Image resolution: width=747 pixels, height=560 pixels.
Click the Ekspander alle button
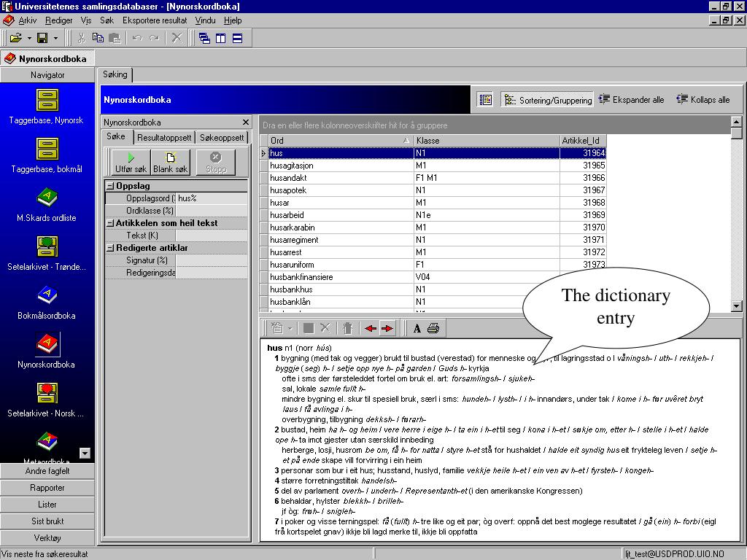click(632, 99)
